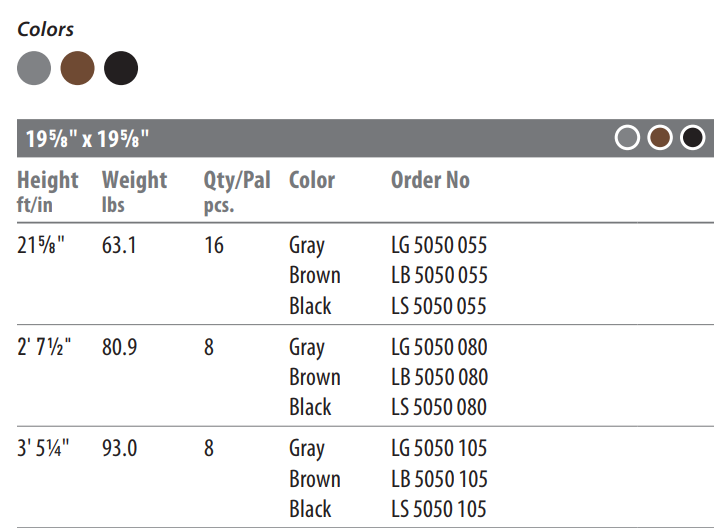Select the black color swatch under Colors
Viewport: 715px width, 528px height.
click(121, 68)
